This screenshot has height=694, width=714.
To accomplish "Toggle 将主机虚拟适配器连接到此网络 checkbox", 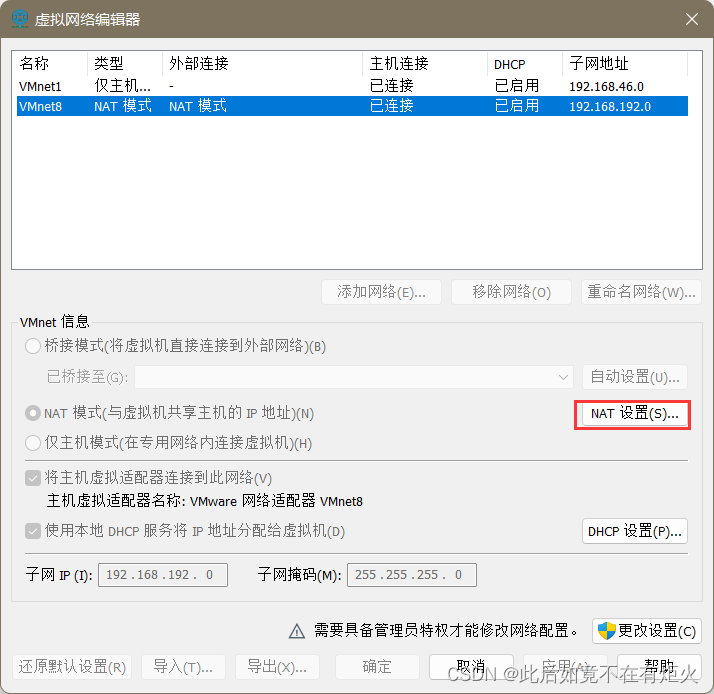I will click(33, 478).
